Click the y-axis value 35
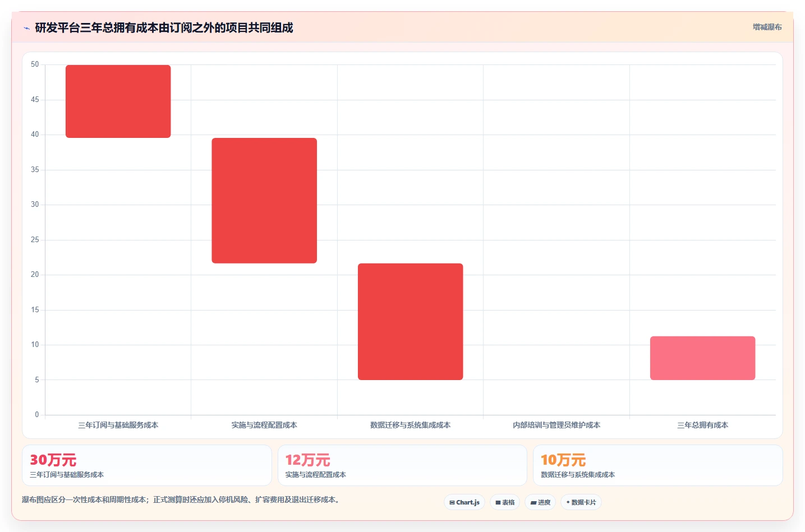Image resolution: width=805 pixels, height=532 pixels. click(x=35, y=170)
